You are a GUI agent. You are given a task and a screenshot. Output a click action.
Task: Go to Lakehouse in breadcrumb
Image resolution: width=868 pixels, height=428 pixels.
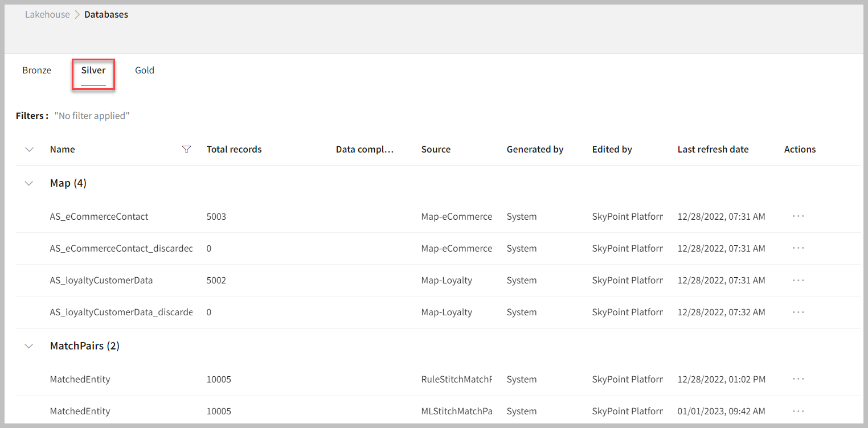47,15
